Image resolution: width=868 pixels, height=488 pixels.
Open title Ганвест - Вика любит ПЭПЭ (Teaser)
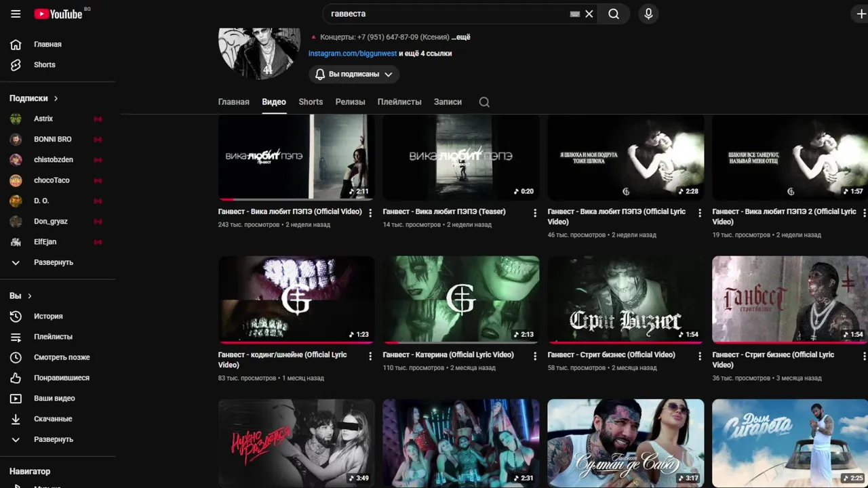444,211
